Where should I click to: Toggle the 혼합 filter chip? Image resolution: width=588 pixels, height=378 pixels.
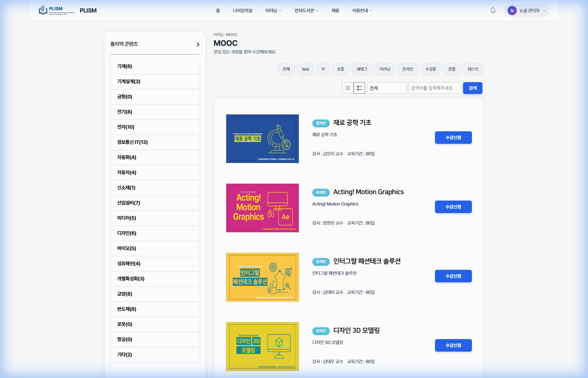click(x=451, y=69)
